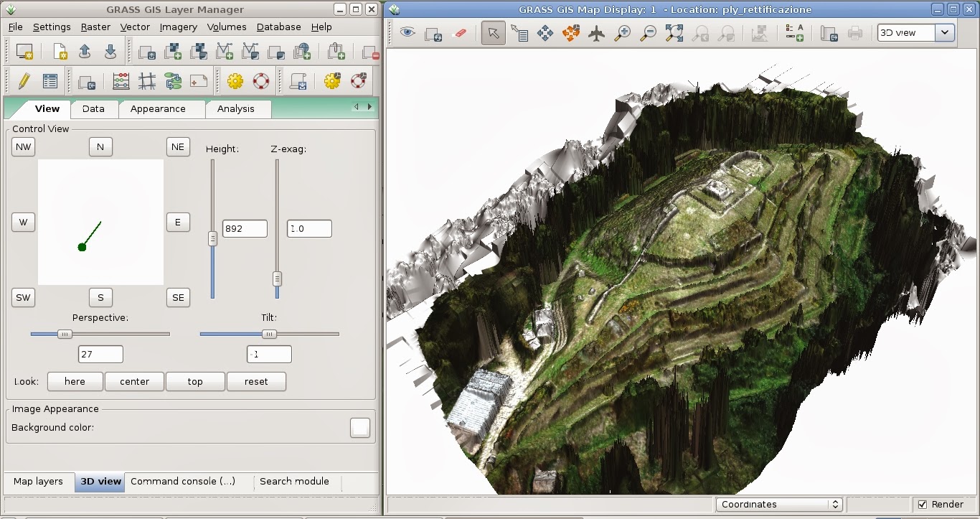The width and height of the screenshot is (980, 519).
Task: Open the cartographic composer icon
Action: coord(199,81)
